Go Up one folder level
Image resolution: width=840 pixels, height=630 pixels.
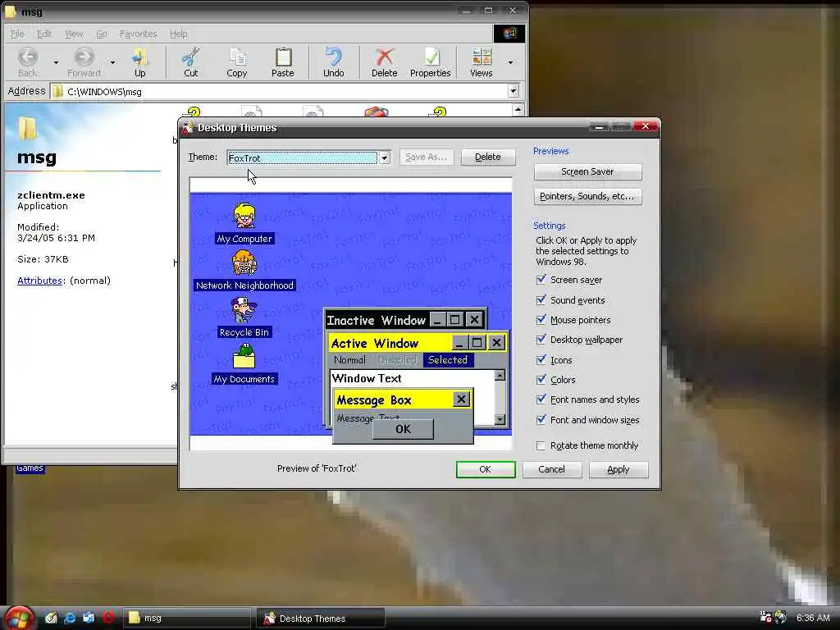click(x=139, y=62)
